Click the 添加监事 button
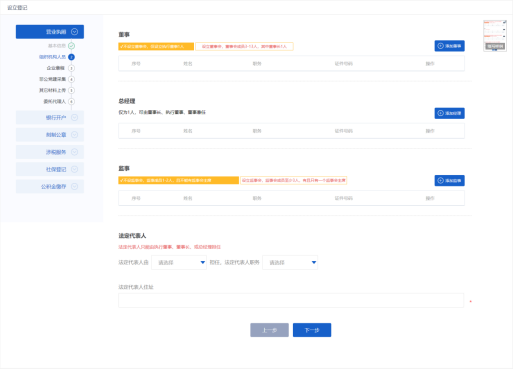 pos(449,180)
